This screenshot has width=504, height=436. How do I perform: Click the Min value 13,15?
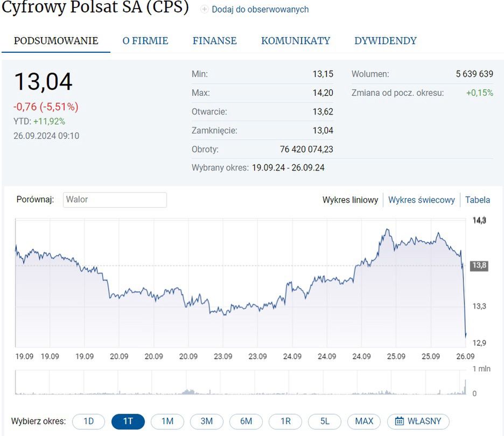pyautogui.click(x=323, y=74)
